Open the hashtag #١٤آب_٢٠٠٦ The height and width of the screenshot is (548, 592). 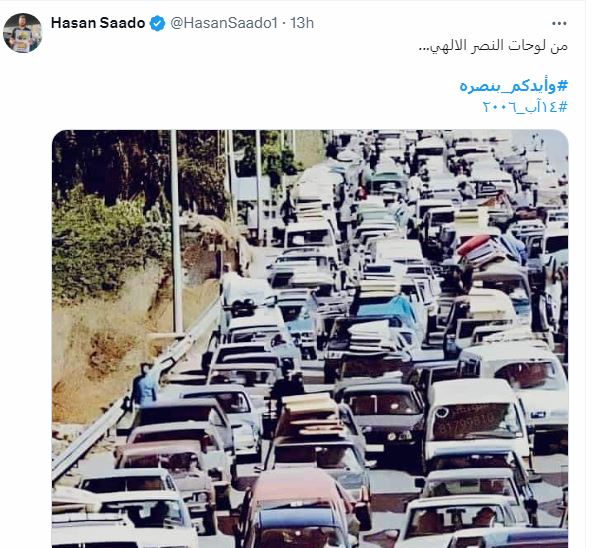[x=525, y=107]
